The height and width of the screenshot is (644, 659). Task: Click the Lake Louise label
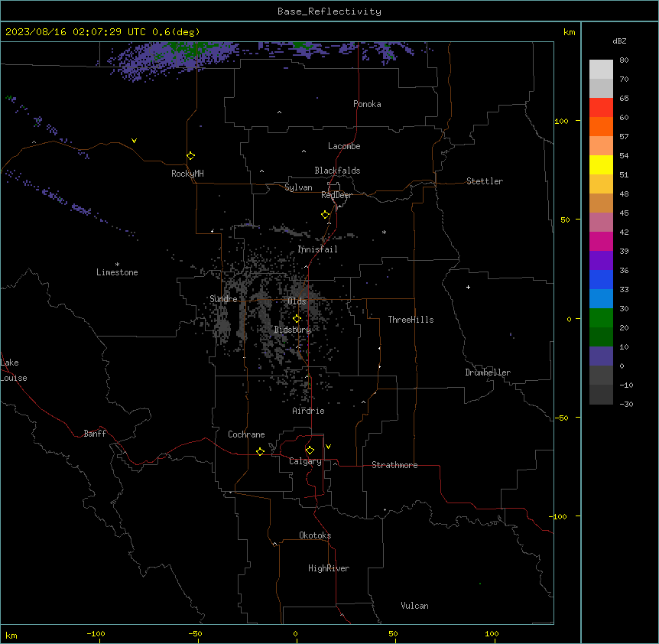pos(14,370)
